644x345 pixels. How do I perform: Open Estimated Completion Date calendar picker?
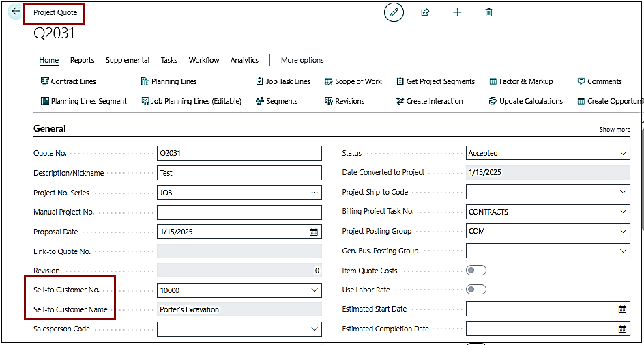click(622, 329)
